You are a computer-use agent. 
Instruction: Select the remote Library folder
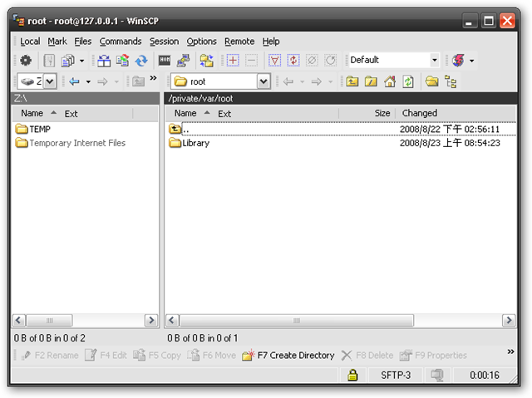(189, 143)
